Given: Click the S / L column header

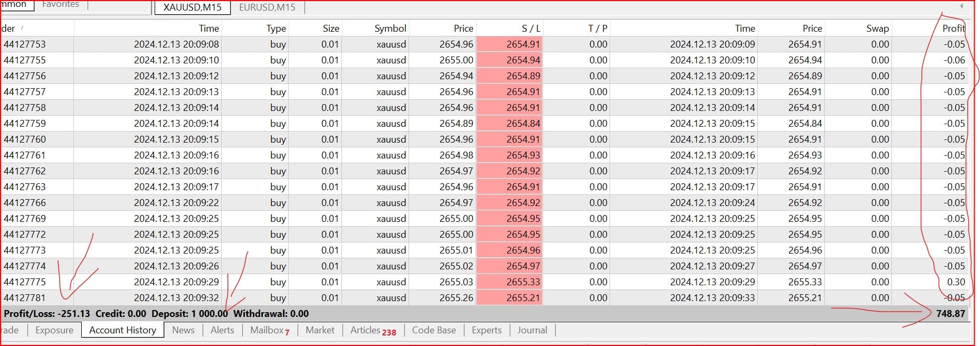Looking at the screenshot, I should pyautogui.click(x=530, y=29).
